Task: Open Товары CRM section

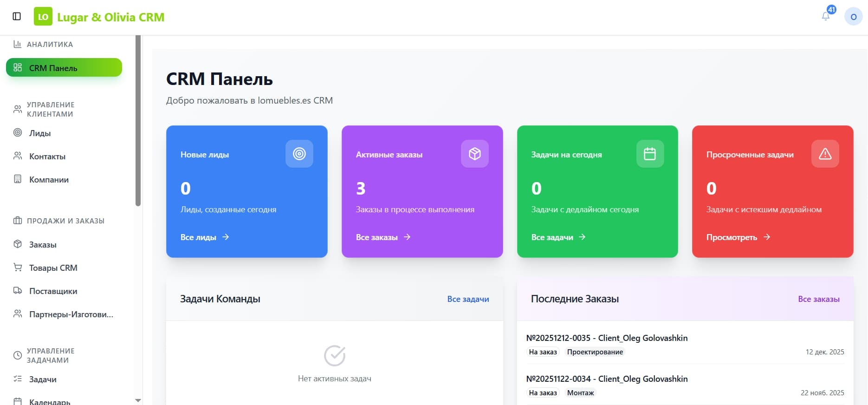Action: pyautogui.click(x=53, y=268)
